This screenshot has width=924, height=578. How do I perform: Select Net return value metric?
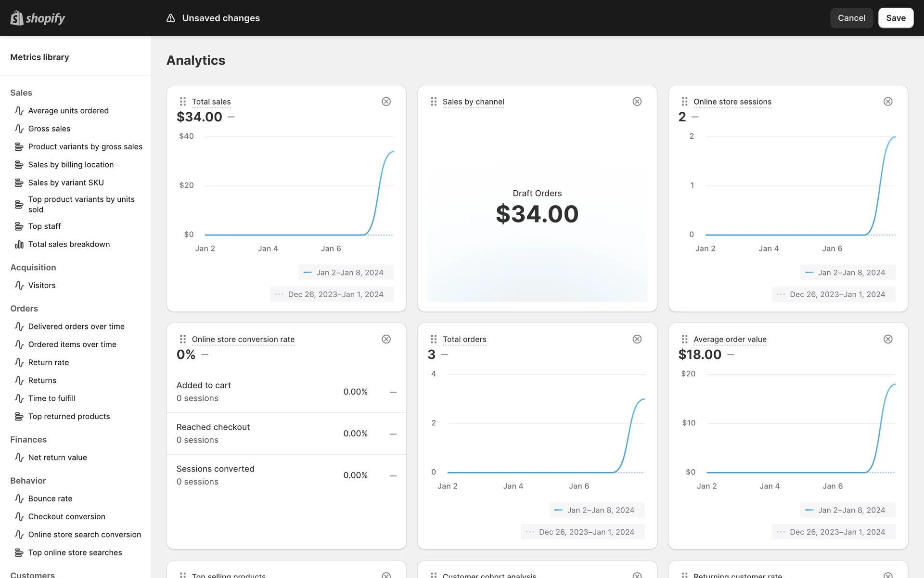(57, 458)
